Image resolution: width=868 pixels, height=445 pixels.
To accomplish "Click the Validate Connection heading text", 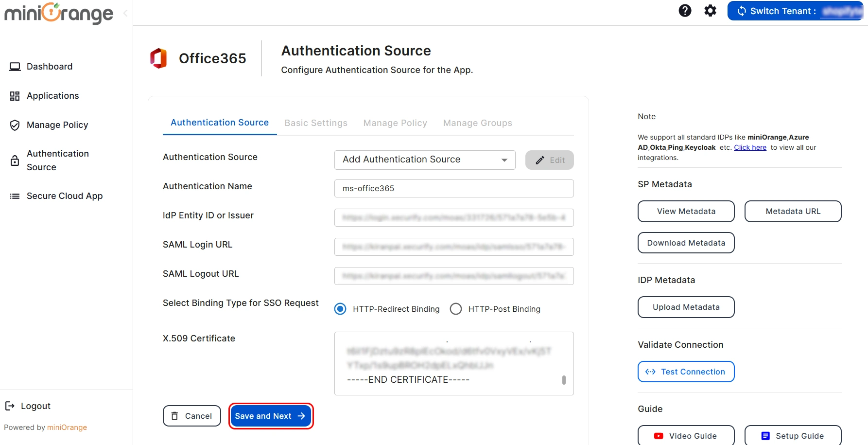I will 680,345.
